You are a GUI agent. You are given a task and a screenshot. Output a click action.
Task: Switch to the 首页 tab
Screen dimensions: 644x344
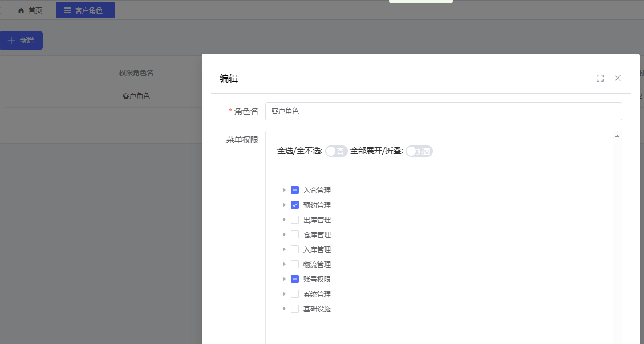click(32, 10)
